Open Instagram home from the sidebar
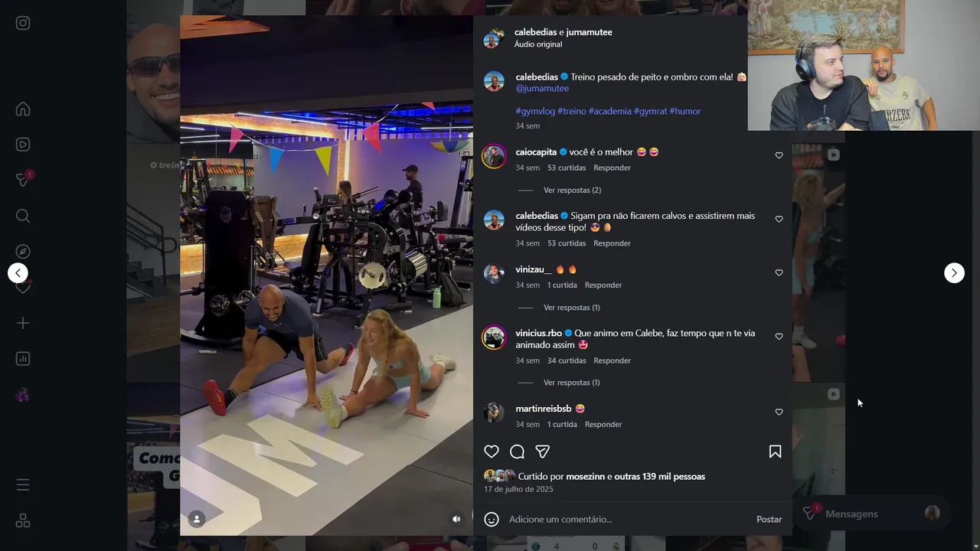 tap(23, 109)
